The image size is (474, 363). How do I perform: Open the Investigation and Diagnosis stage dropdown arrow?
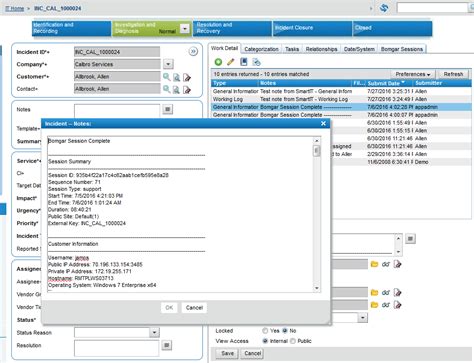[x=185, y=29]
